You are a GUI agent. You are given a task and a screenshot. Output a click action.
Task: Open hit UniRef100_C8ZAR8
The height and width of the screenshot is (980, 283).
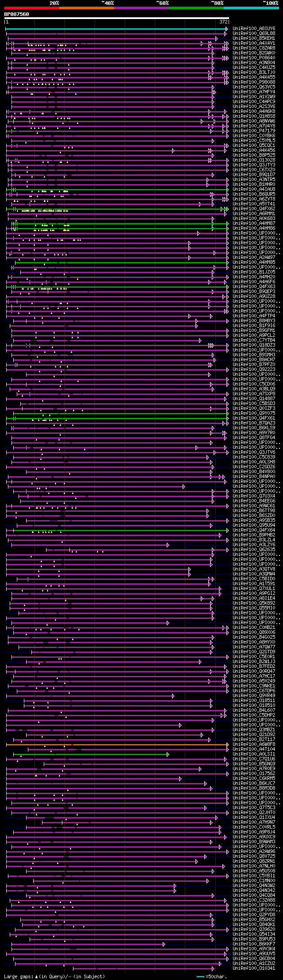point(254,48)
